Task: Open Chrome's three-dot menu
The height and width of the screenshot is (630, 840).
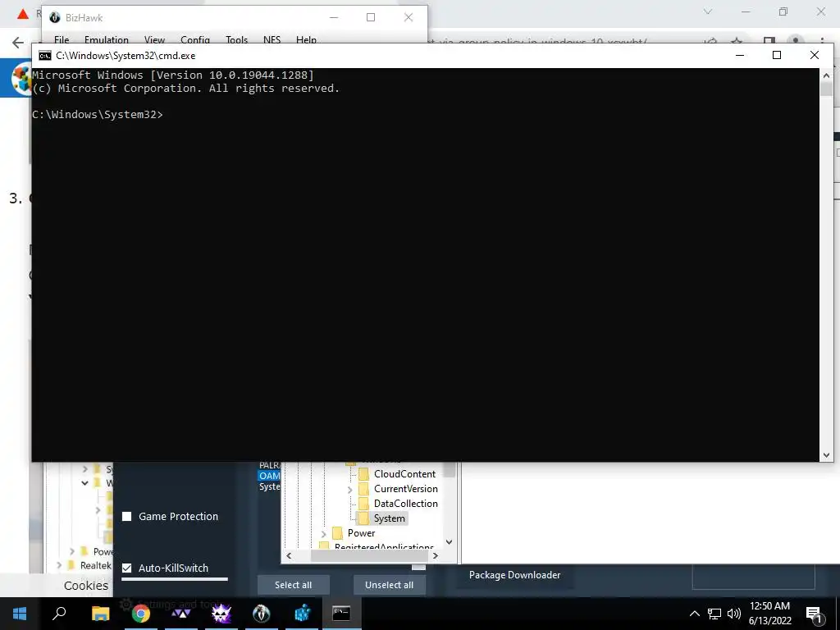Action: coord(822,42)
